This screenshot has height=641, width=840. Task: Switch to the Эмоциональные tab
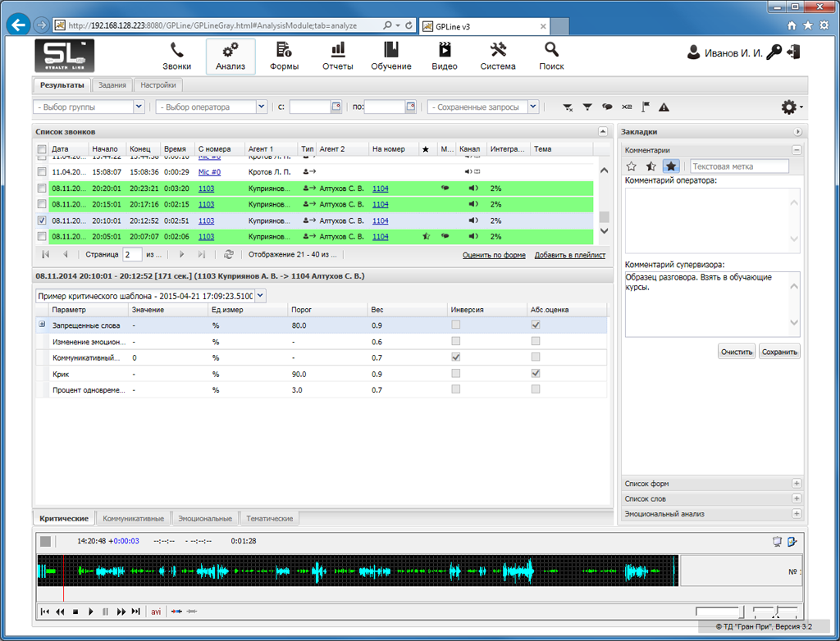tap(206, 519)
